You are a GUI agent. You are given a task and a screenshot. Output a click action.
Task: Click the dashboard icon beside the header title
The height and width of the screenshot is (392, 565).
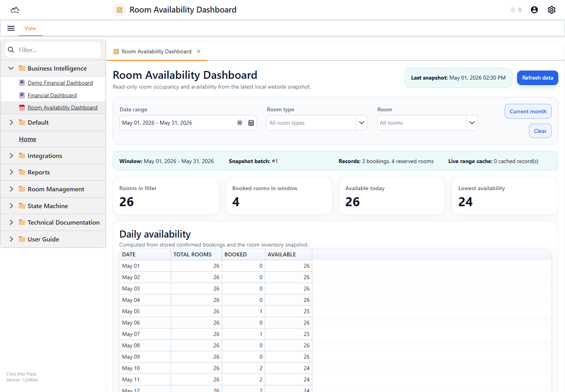click(119, 10)
